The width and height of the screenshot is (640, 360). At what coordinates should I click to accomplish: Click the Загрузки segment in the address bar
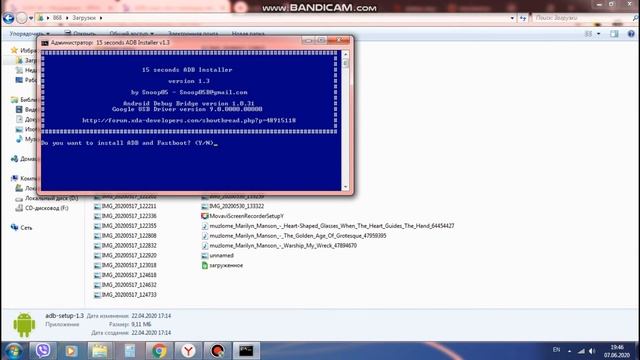click(x=84, y=18)
